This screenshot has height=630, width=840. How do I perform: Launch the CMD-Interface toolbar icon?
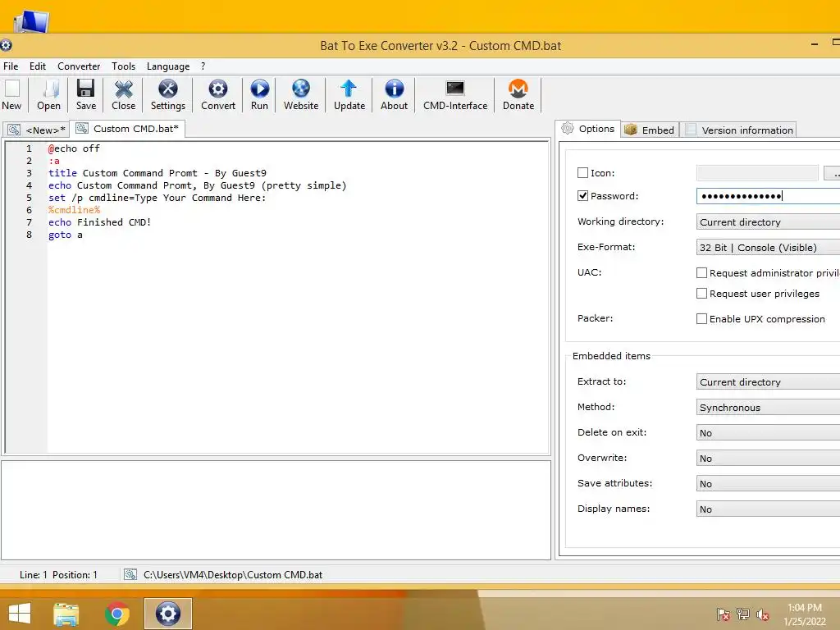tap(455, 95)
